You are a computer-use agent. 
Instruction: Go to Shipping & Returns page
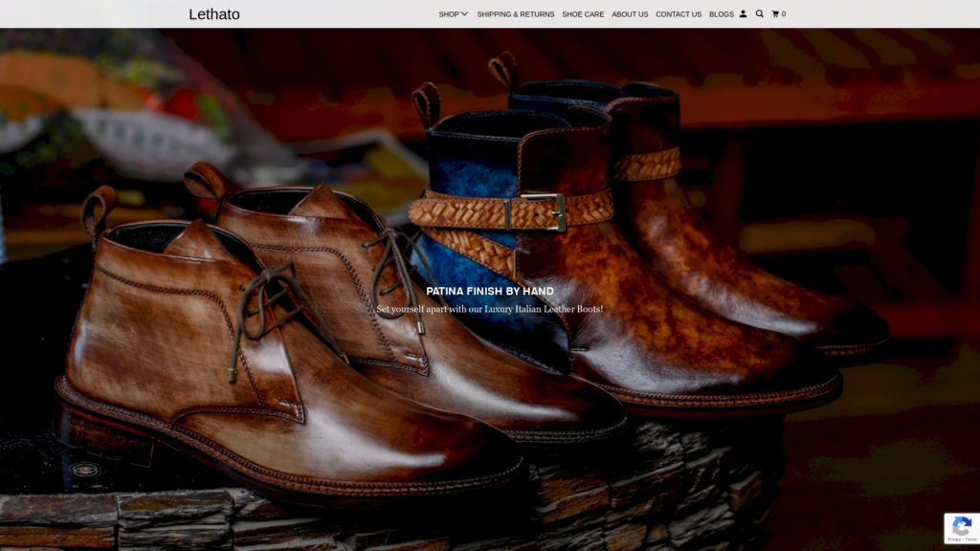click(515, 14)
